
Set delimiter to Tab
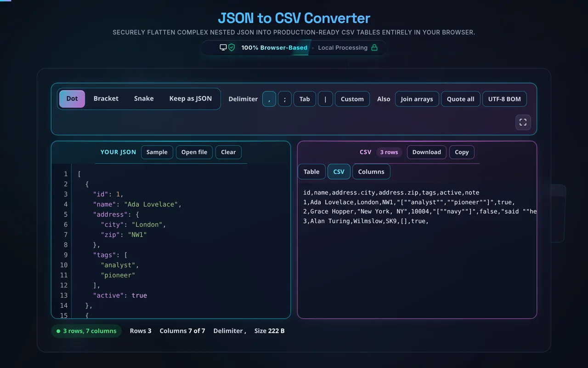(x=305, y=99)
